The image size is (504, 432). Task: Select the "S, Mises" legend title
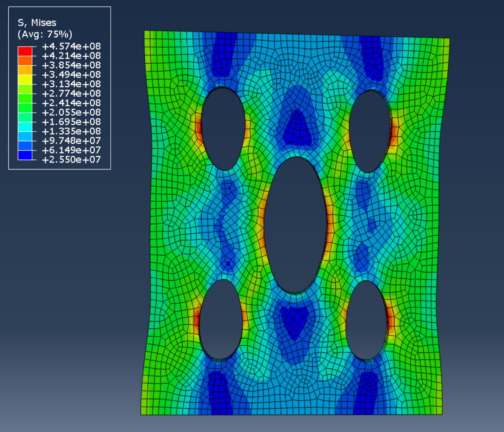click(x=37, y=23)
